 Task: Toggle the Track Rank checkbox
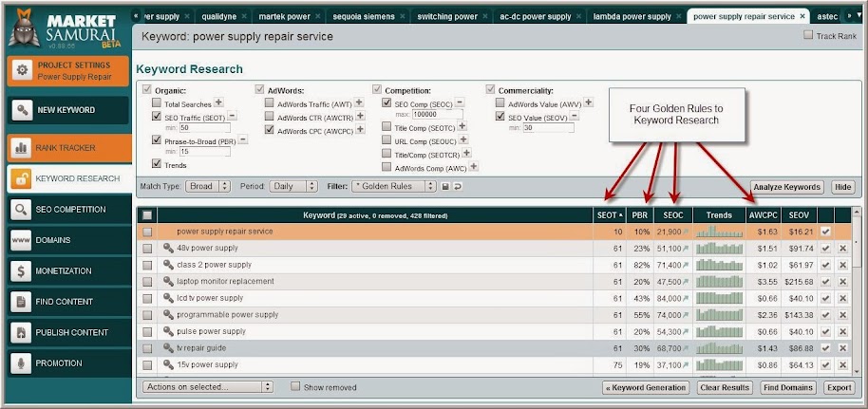(x=807, y=35)
